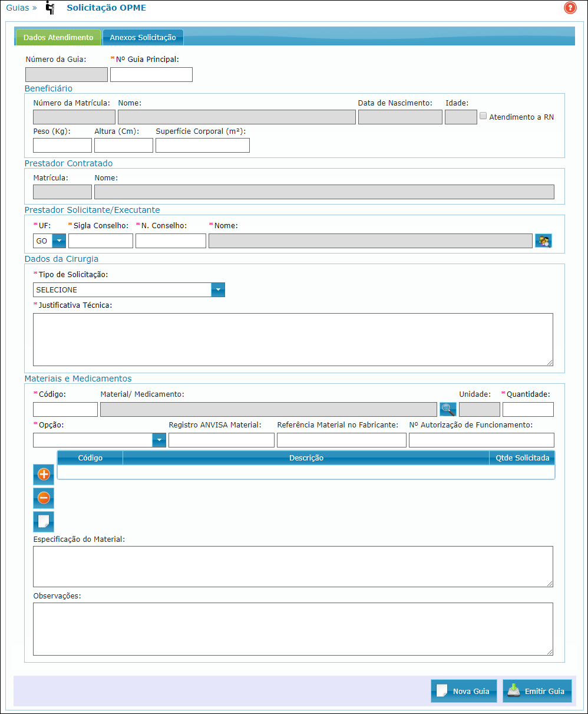Add material with the orange plus icon
The height and width of the screenshot is (714, 588).
[x=44, y=474]
